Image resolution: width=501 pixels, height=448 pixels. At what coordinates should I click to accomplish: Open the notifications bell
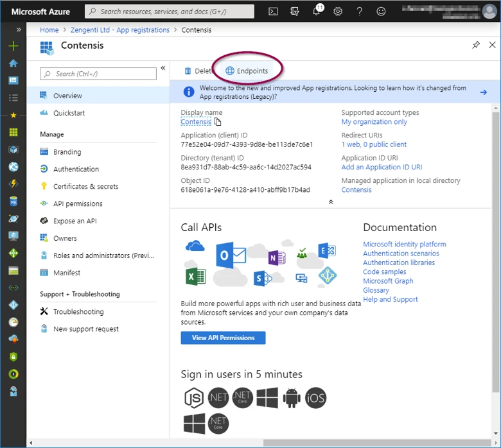316,12
